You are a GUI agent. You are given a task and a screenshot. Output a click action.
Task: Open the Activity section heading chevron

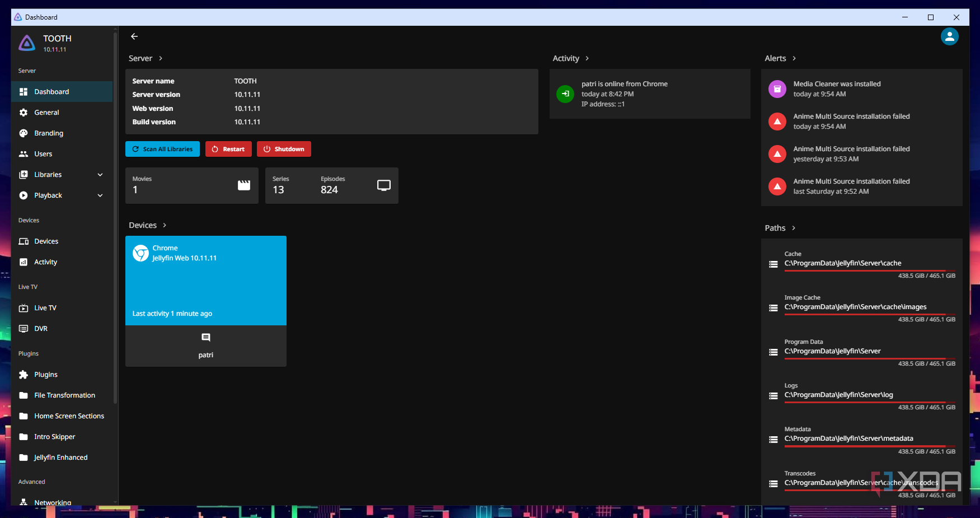click(587, 58)
